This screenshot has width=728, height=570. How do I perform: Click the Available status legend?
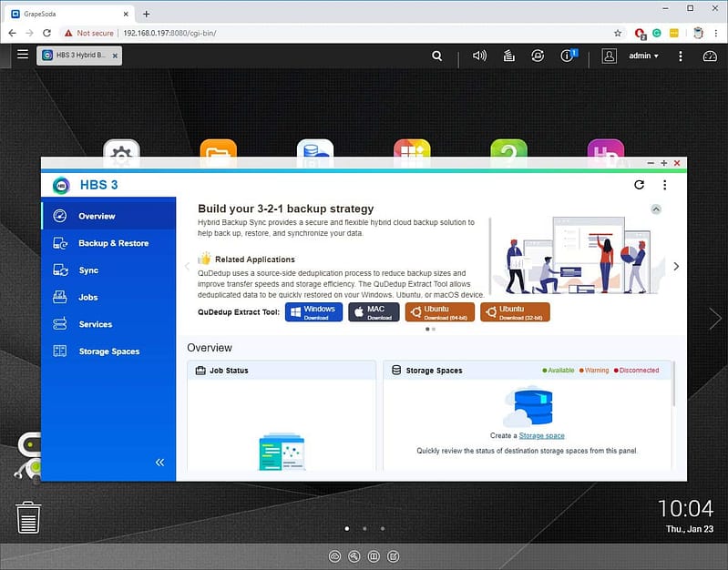pyautogui.click(x=558, y=370)
